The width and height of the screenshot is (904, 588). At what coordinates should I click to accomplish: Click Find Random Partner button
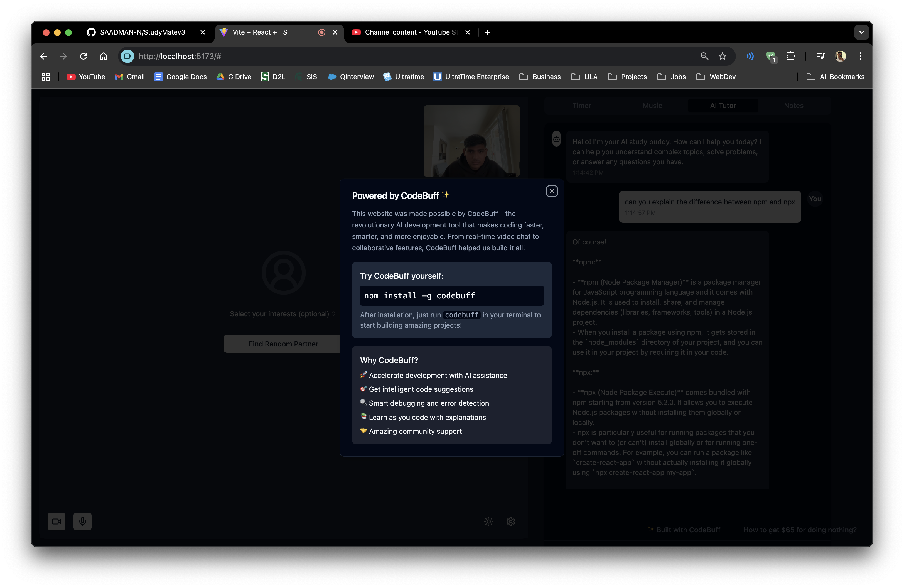(x=283, y=344)
